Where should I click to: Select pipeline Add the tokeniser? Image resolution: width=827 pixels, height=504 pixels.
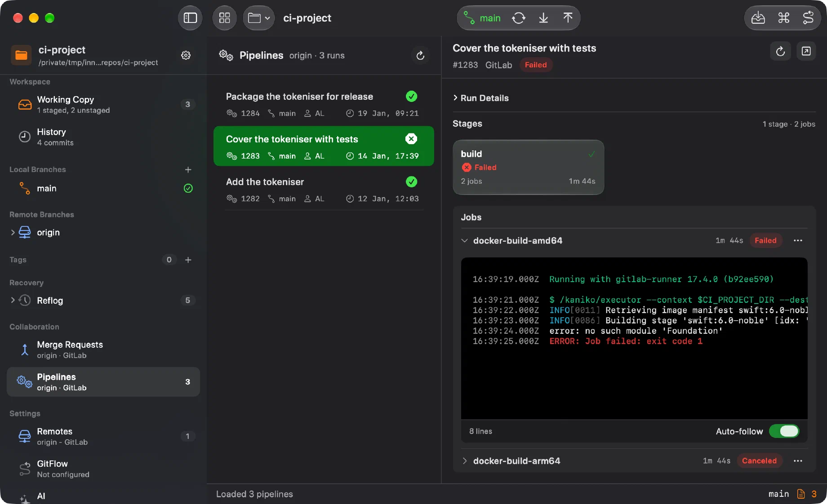[324, 190]
